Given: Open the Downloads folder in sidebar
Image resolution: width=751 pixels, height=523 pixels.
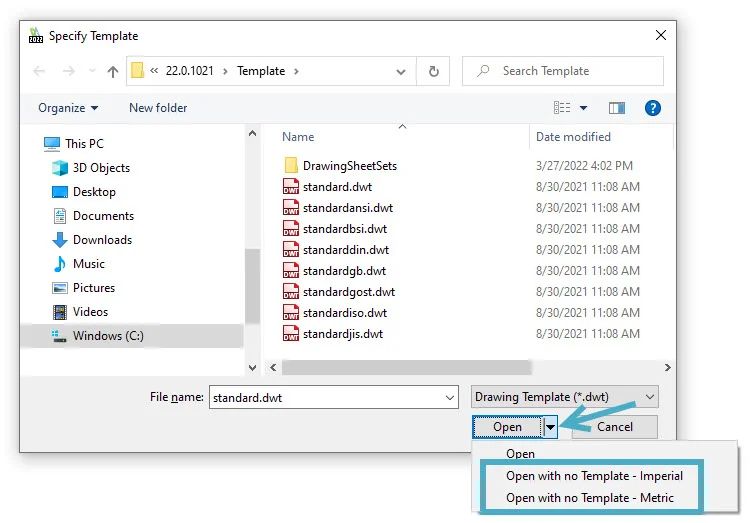Looking at the screenshot, I should coord(101,240).
